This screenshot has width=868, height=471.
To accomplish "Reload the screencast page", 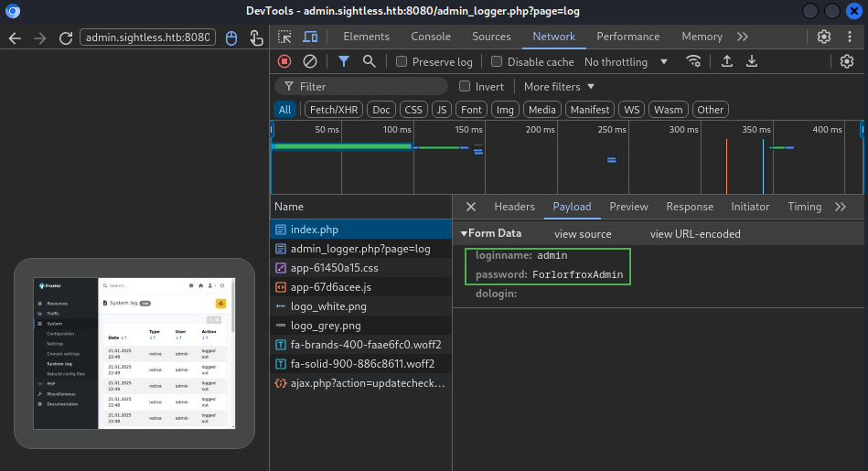I will 66,37.
